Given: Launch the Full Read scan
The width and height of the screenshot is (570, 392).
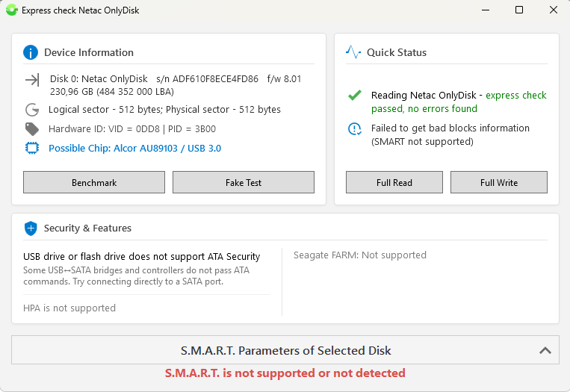Looking at the screenshot, I should pos(394,182).
